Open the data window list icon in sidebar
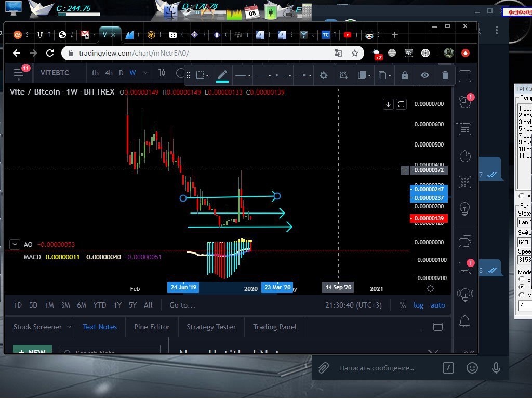The width and height of the screenshot is (532, 399). coord(464,128)
